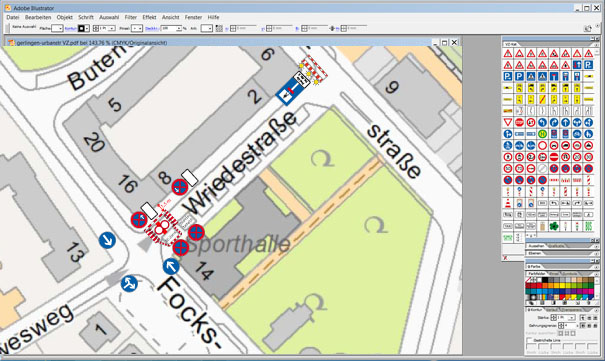Image resolution: width=605 pixels, height=361 pixels.
Task: Select the traffic cone symbol
Action: click(x=508, y=203)
